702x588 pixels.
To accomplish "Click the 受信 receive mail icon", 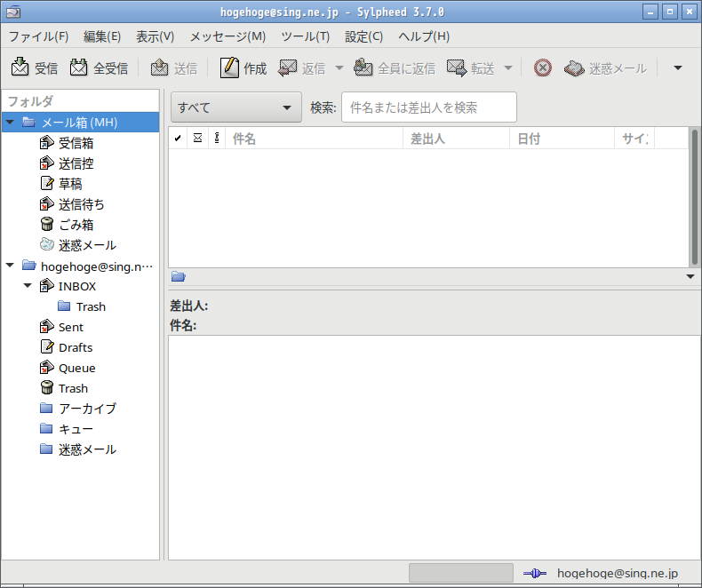I will click(x=20, y=68).
